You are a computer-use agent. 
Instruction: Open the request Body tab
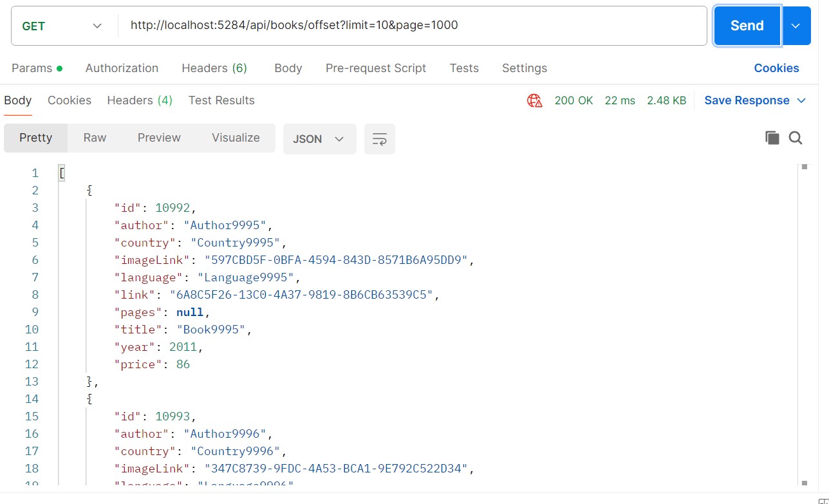(288, 68)
